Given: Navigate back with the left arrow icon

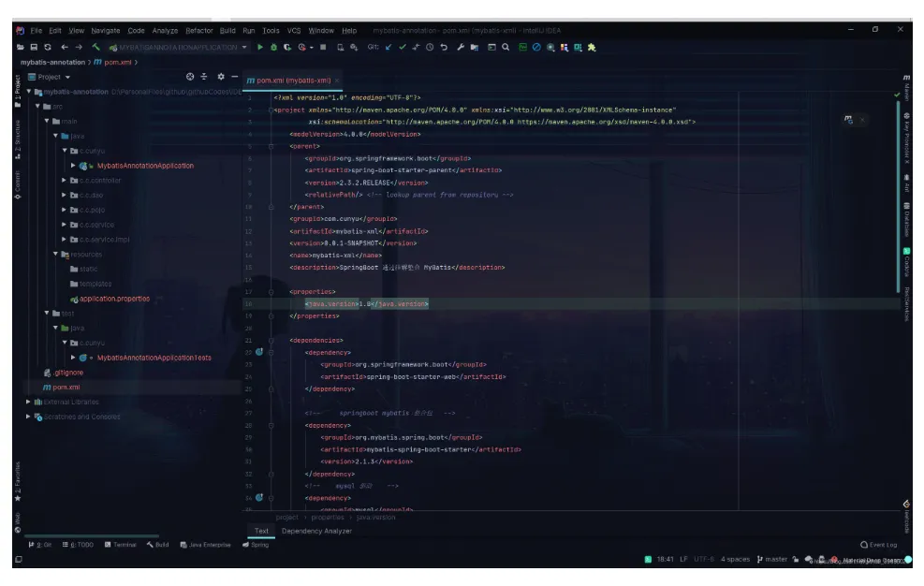Looking at the screenshot, I should click(x=65, y=47).
